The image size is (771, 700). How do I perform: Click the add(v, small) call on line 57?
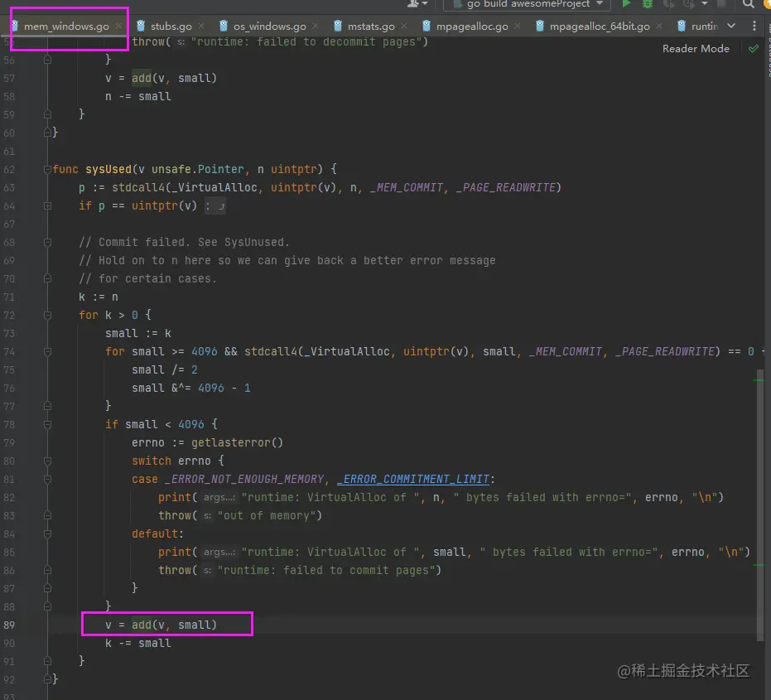[x=174, y=78]
